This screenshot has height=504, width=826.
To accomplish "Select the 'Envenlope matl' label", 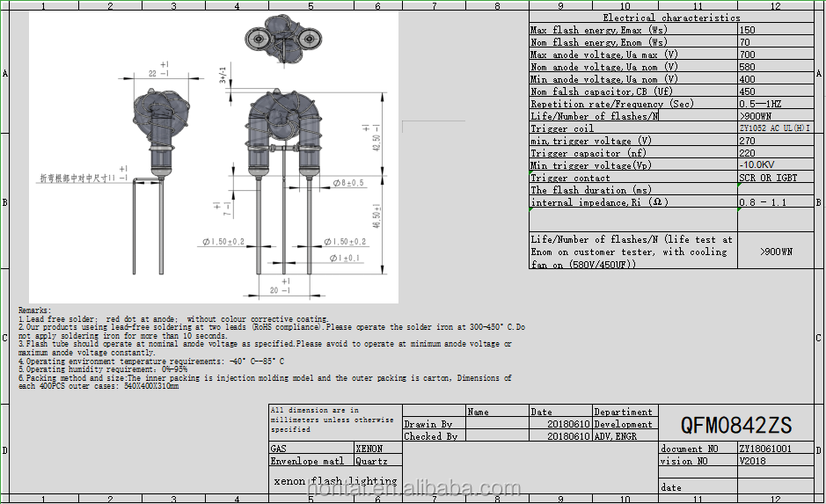I will click(307, 461).
